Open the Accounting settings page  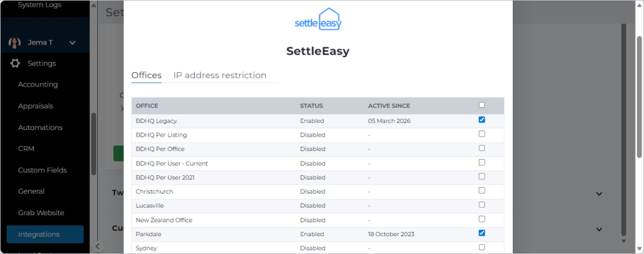click(38, 84)
